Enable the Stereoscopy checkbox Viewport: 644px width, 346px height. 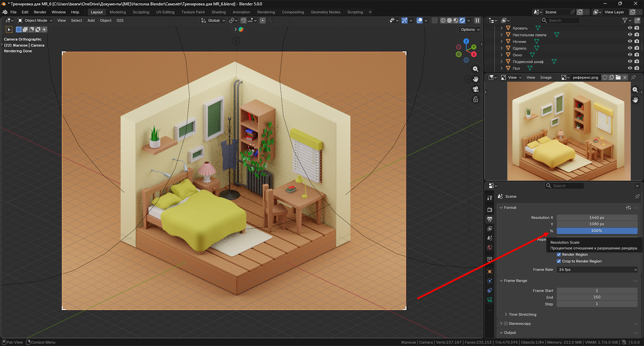506,323
